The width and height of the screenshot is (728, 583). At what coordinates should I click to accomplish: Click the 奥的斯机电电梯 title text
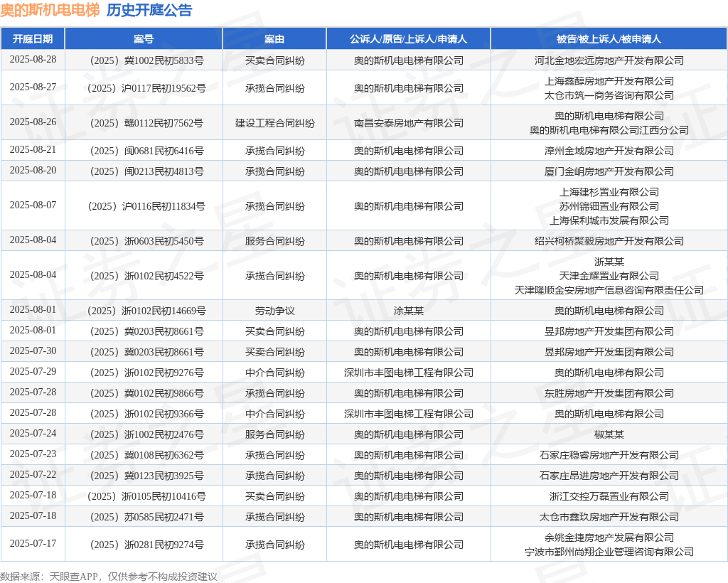click(x=50, y=10)
